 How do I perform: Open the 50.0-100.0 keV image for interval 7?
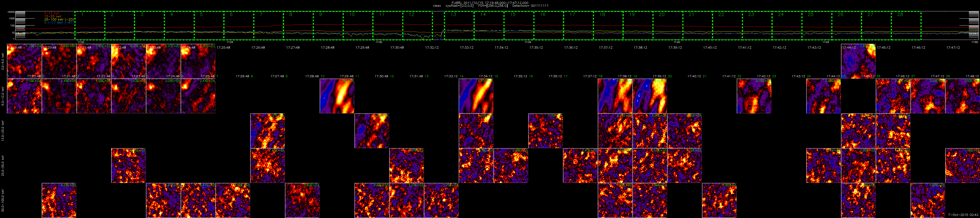click(233, 200)
